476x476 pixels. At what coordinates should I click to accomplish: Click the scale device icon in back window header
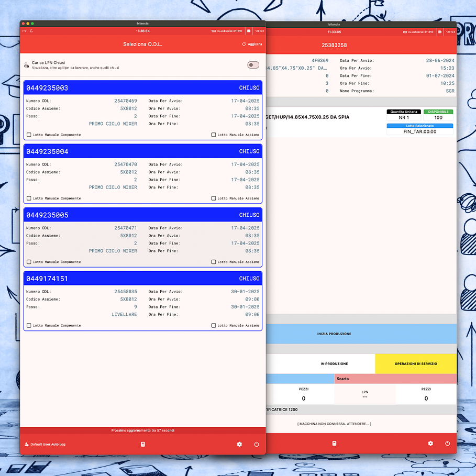439,32
